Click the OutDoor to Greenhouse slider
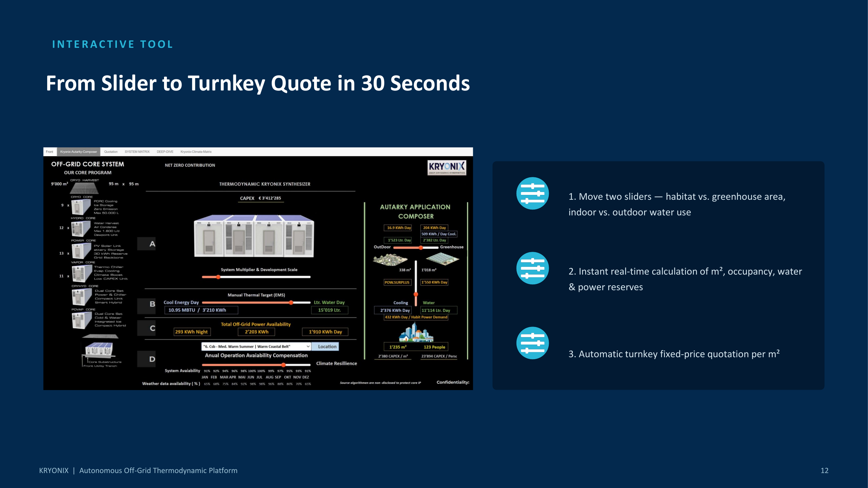This screenshot has width=868, height=488. coord(416,248)
